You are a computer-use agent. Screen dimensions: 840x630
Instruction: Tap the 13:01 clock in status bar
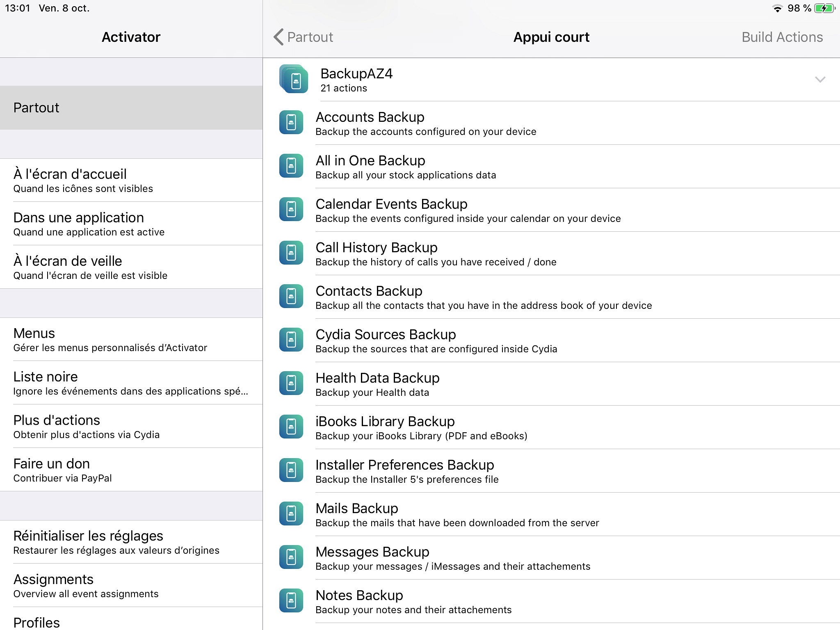pyautogui.click(x=18, y=8)
